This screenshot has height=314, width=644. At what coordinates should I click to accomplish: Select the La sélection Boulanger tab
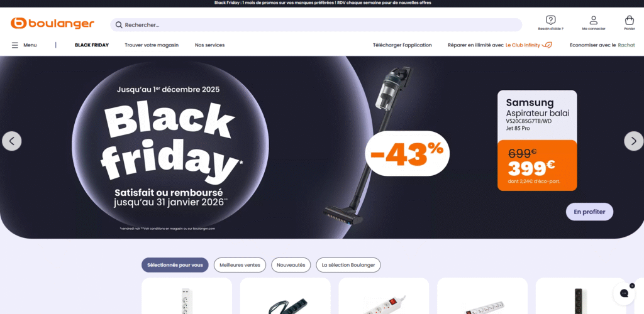tap(348, 265)
